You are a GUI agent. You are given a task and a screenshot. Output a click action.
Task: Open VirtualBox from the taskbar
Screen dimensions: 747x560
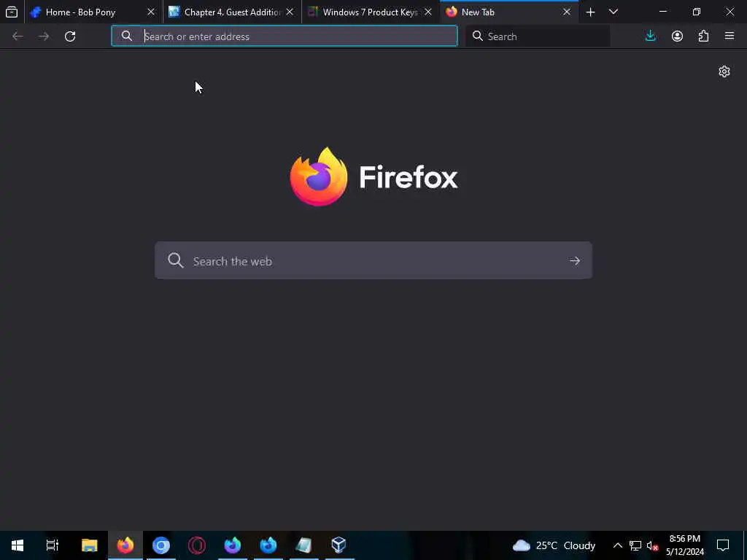(x=338, y=545)
